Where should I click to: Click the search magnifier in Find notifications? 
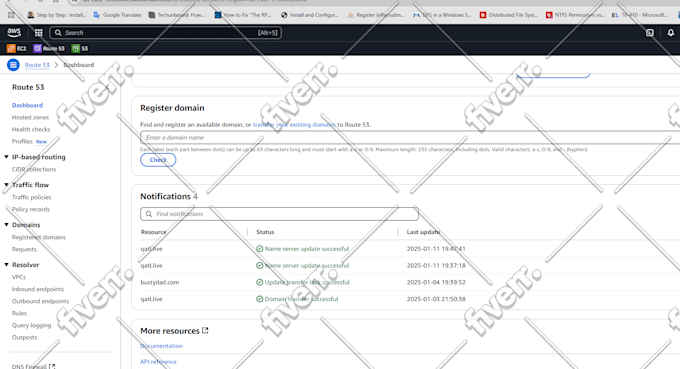click(149, 214)
